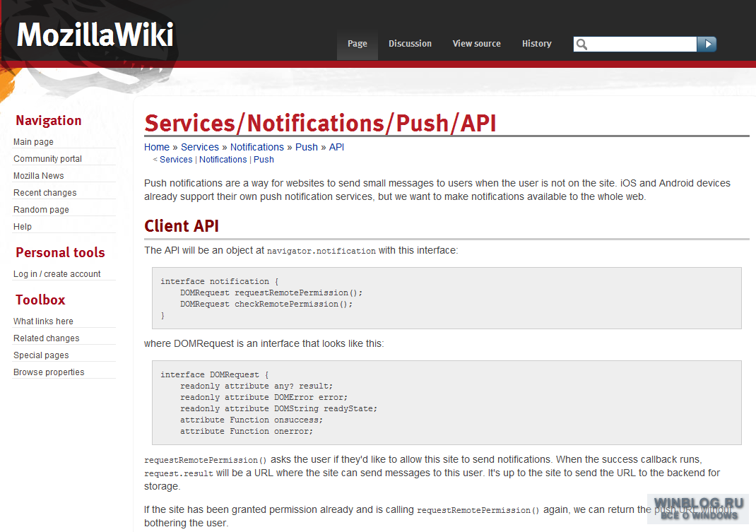Viewport: 756px width, 532px height.
Task: Open What links here
Action: pyautogui.click(x=43, y=321)
